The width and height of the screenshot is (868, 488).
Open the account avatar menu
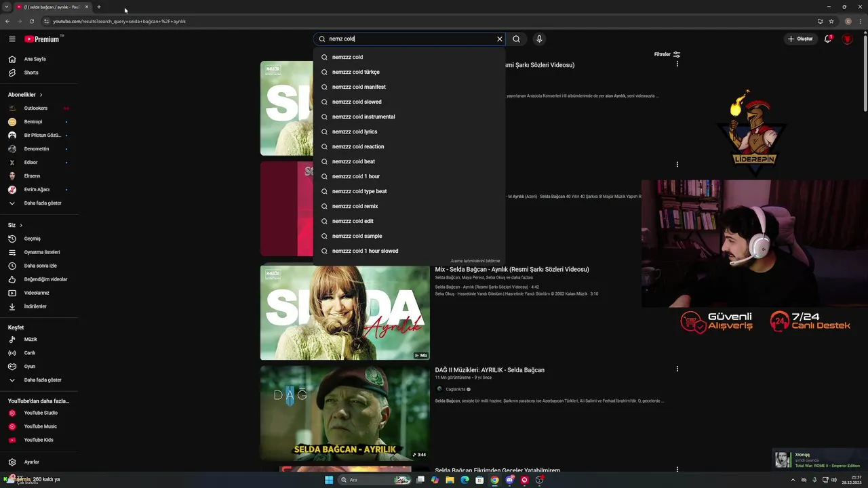(847, 39)
